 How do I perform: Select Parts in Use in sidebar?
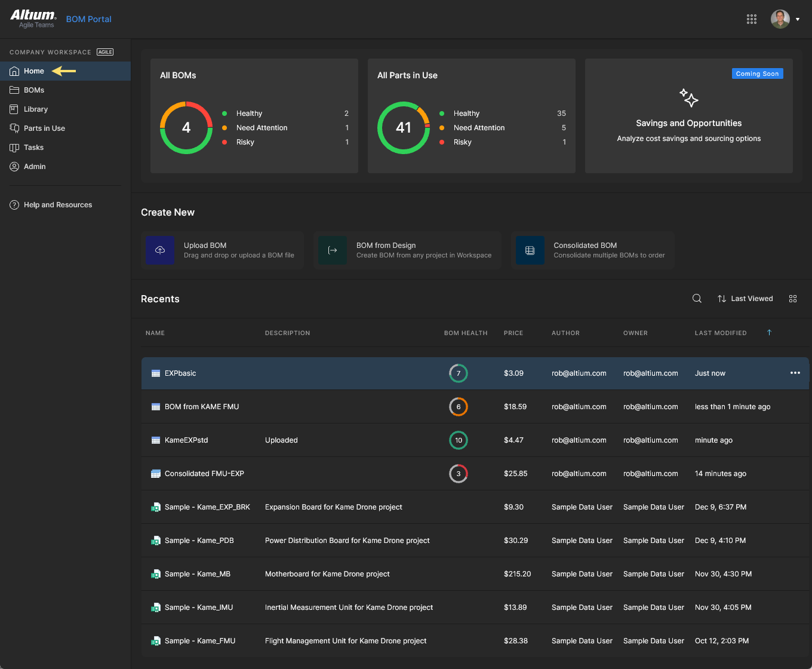[44, 128]
